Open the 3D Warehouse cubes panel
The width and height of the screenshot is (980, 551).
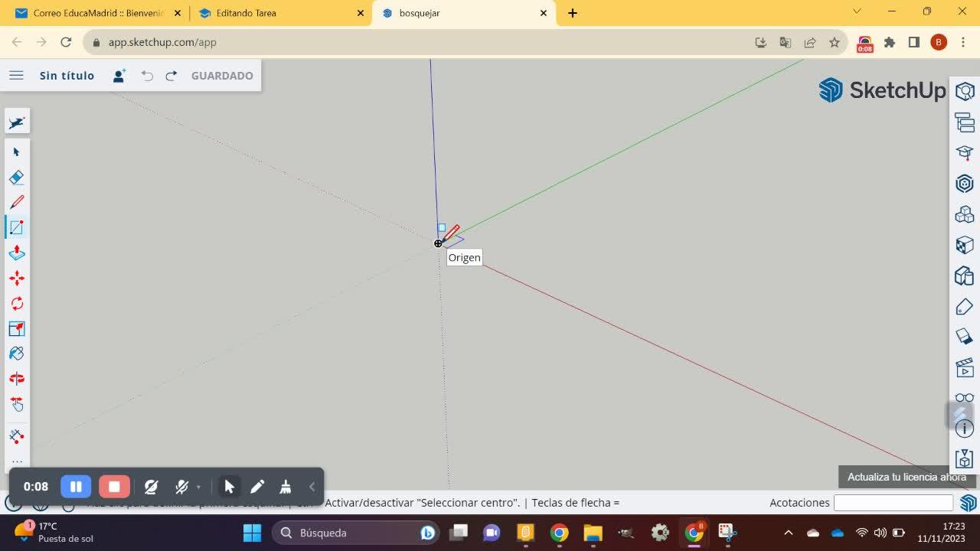coord(965,214)
